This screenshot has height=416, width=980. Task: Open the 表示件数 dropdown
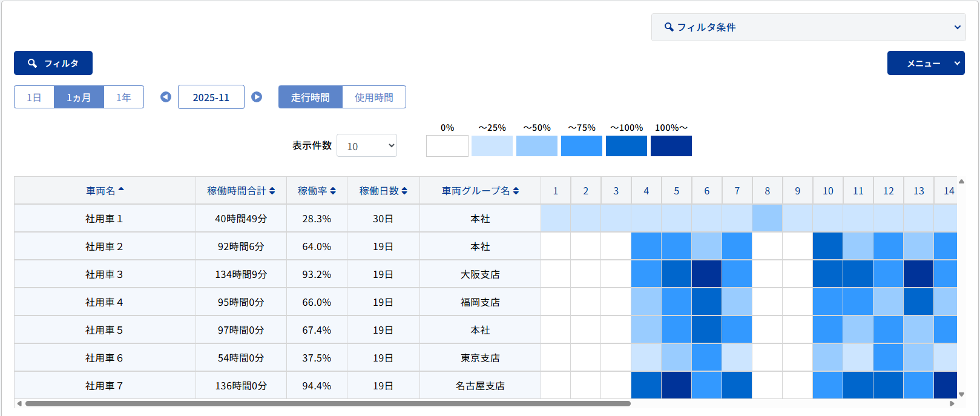367,146
